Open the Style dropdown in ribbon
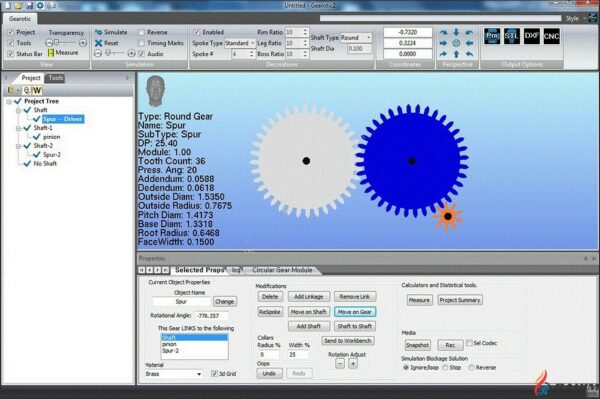 576,18
